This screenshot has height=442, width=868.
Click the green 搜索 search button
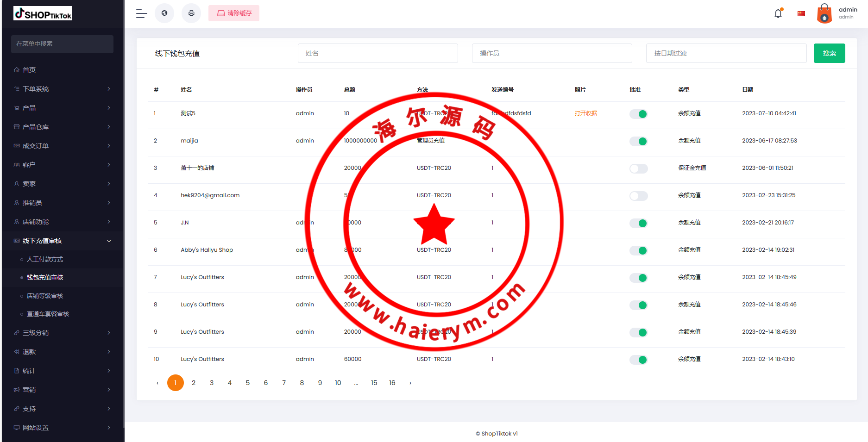(829, 53)
